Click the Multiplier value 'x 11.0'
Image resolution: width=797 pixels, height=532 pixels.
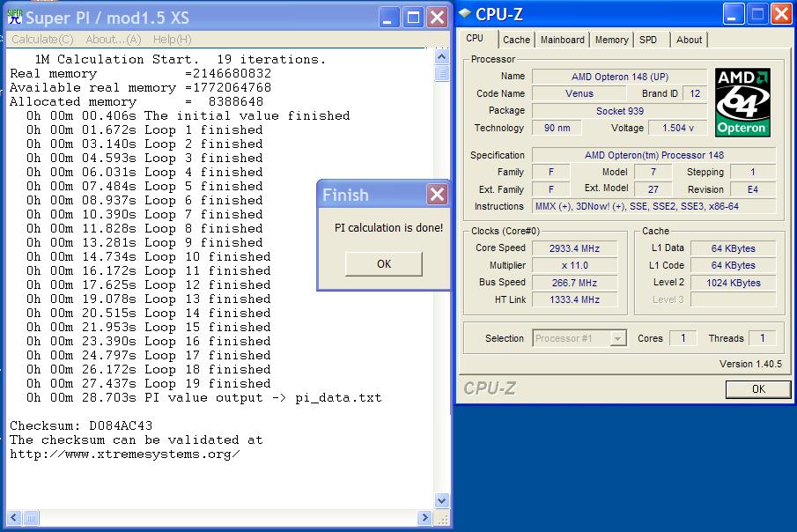point(574,265)
